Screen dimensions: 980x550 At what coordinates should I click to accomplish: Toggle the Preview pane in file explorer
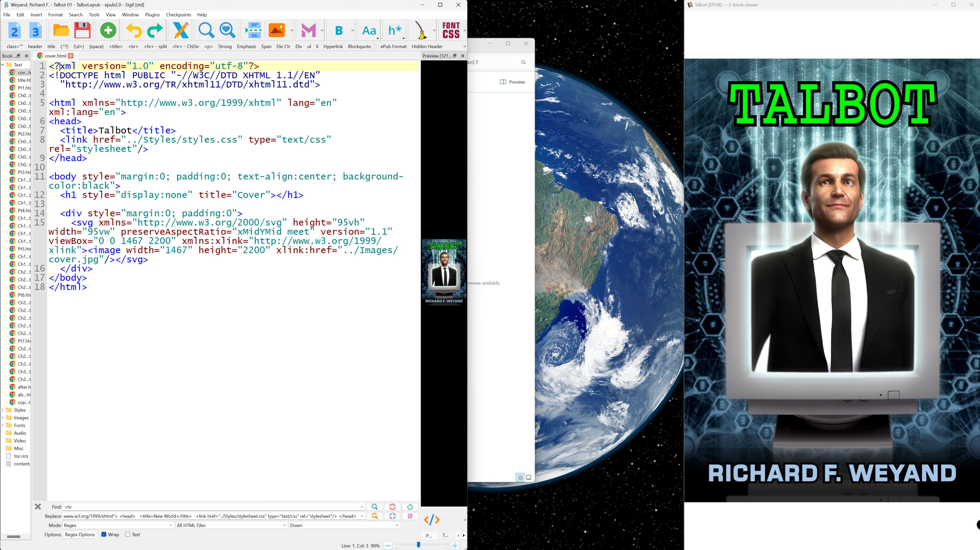point(512,82)
